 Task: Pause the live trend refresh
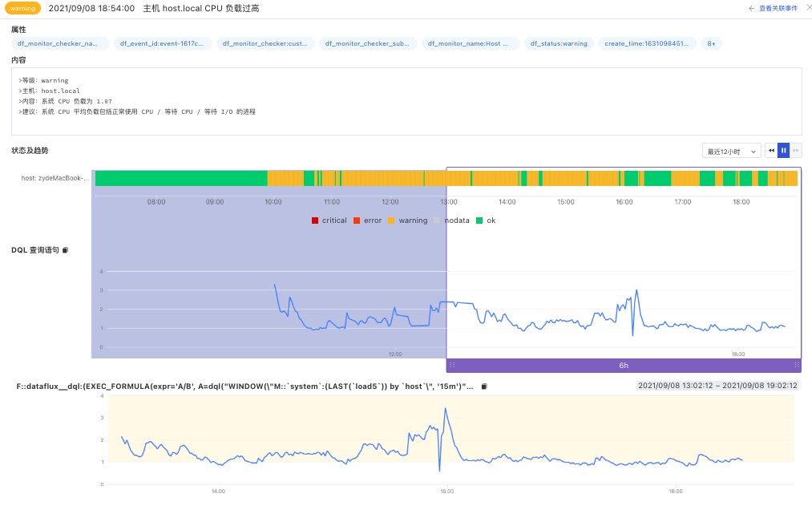coord(783,151)
